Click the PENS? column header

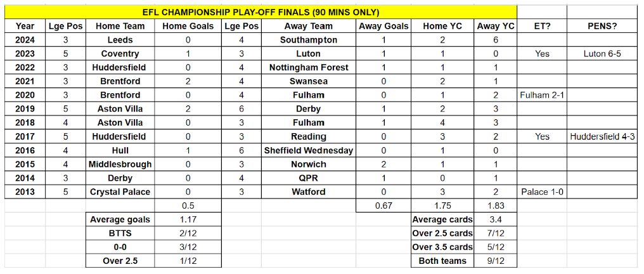pyautogui.click(x=603, y=26)
